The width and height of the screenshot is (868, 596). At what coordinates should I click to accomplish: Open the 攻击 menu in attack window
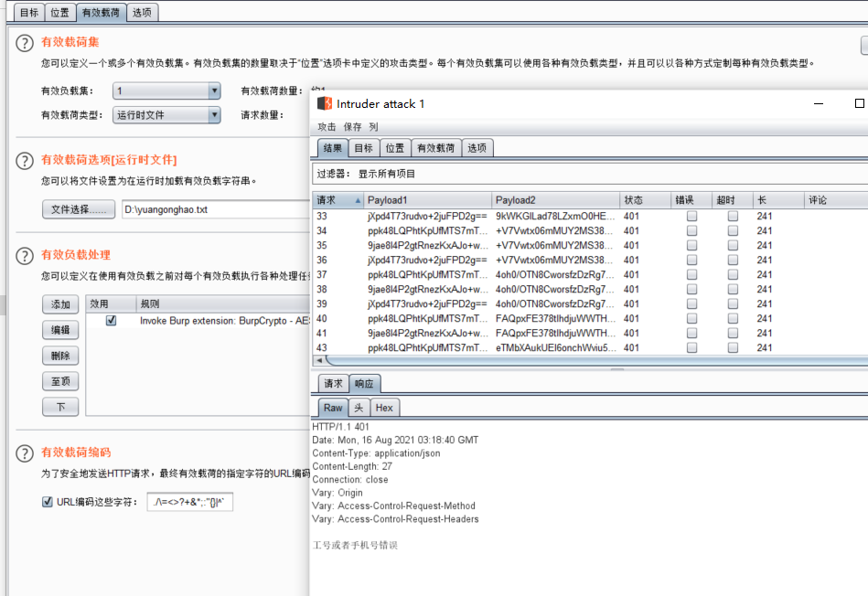327,127
